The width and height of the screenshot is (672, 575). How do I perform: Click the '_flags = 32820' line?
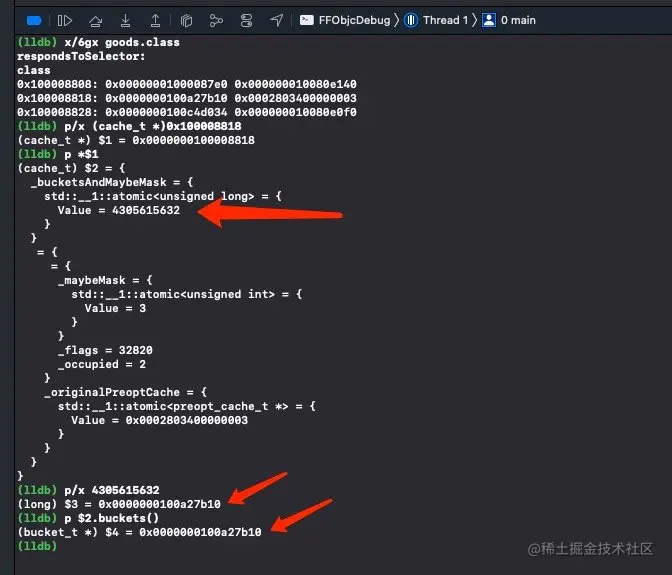(x=105, y=350)
